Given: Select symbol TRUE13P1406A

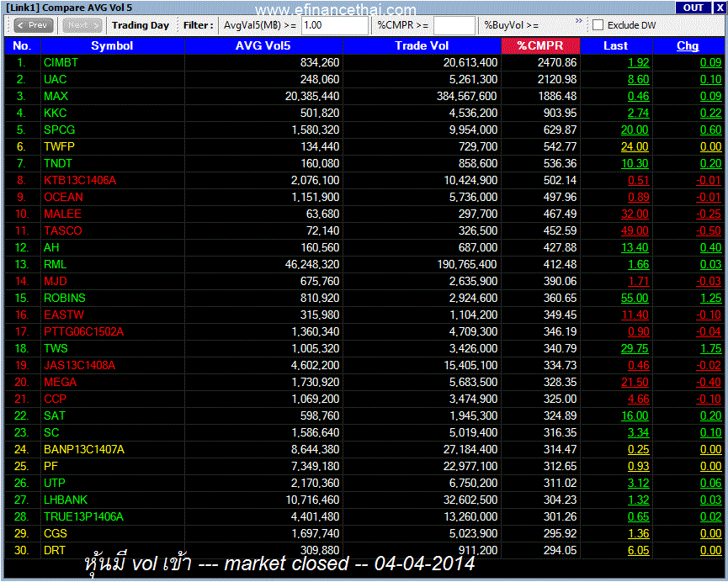Looking at the screenshot, I should click(x=83, y=516).
